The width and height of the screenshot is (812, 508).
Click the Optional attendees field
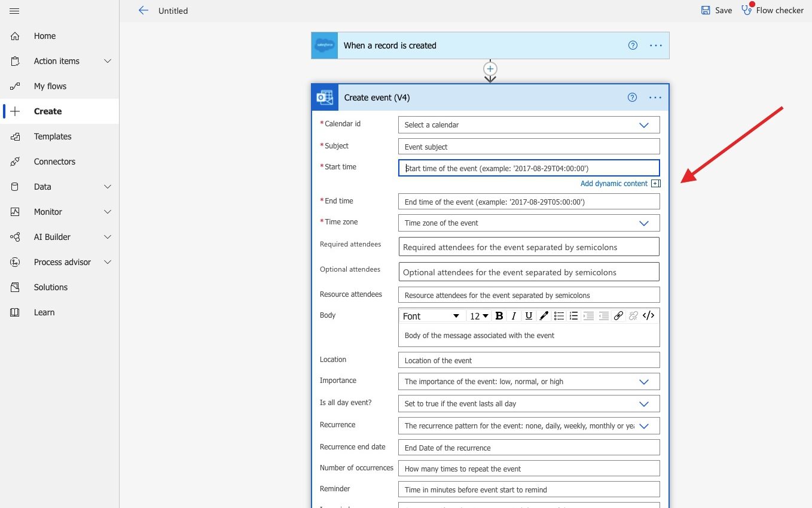(529, 272)
